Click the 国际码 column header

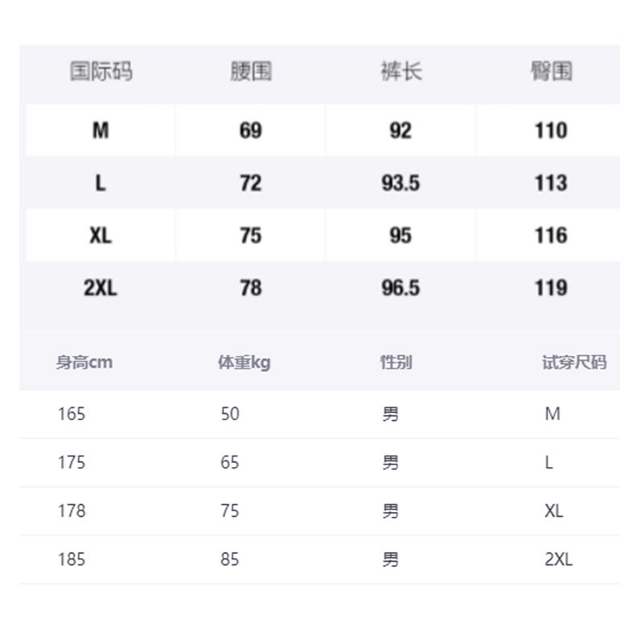click(101, 72)
